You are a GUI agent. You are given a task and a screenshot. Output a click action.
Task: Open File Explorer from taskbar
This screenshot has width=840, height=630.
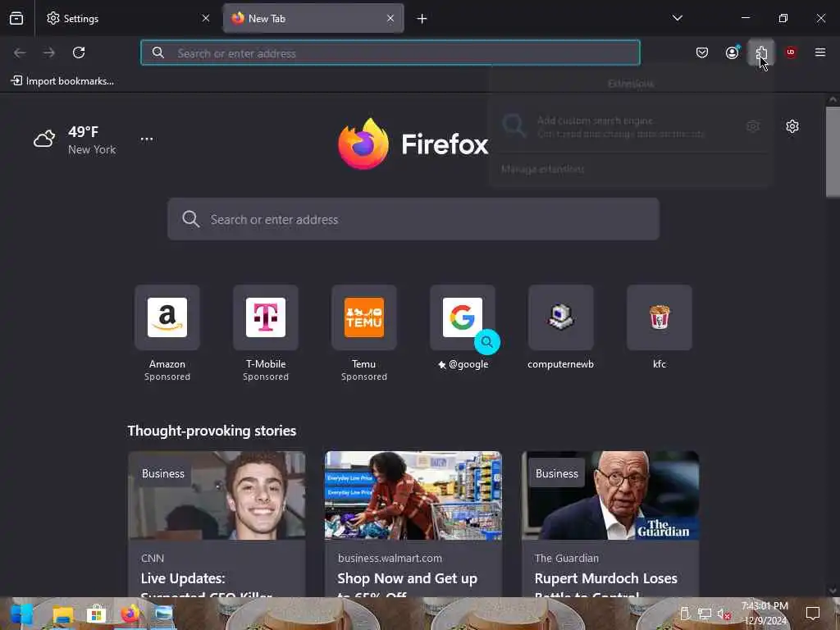point(62,614)
